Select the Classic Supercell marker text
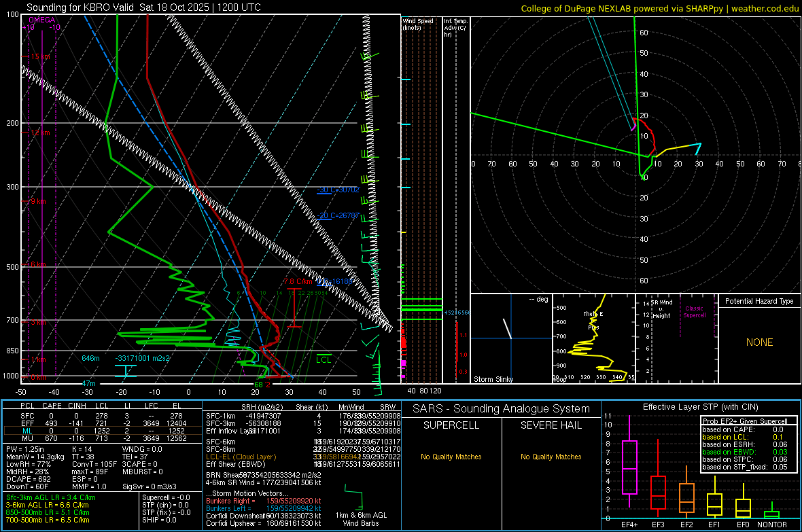 pyautogui.click(x=695, y=312)
